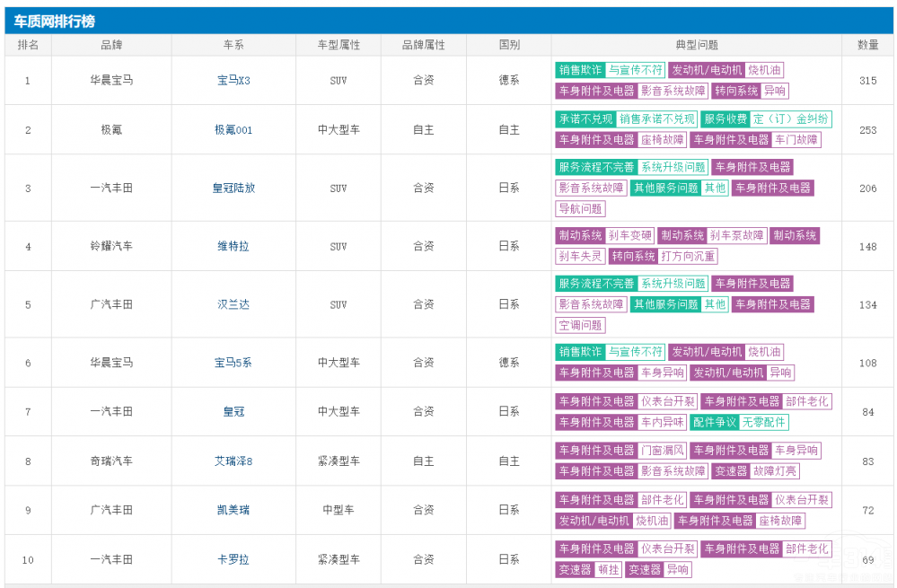Open the 宝马5系 series link
Image resolution: width=897 pixels, height=588 pixels.
233,363
